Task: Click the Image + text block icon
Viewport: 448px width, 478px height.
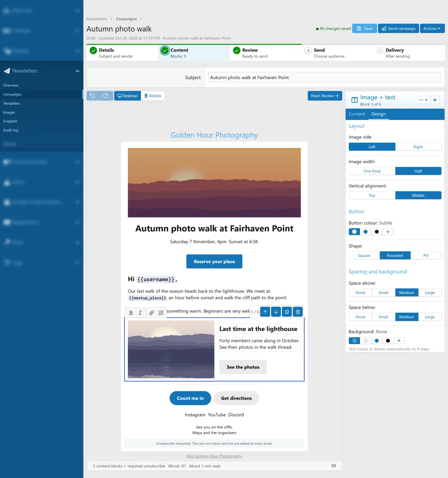Action: coord(355,100)
